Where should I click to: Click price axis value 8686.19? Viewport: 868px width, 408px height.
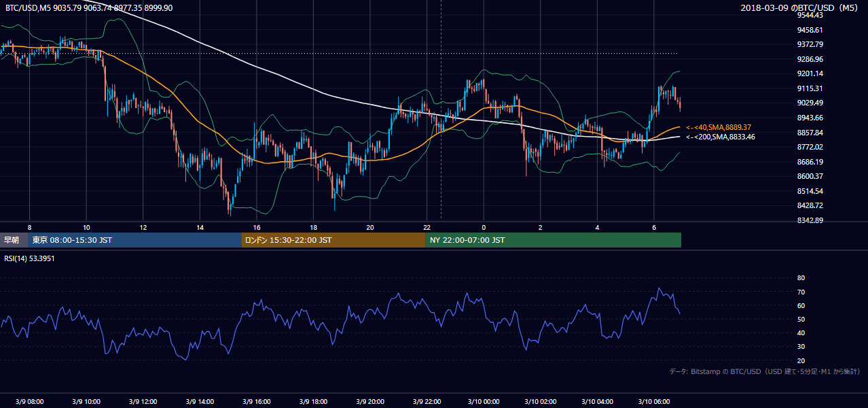click(x=810, y=162)
